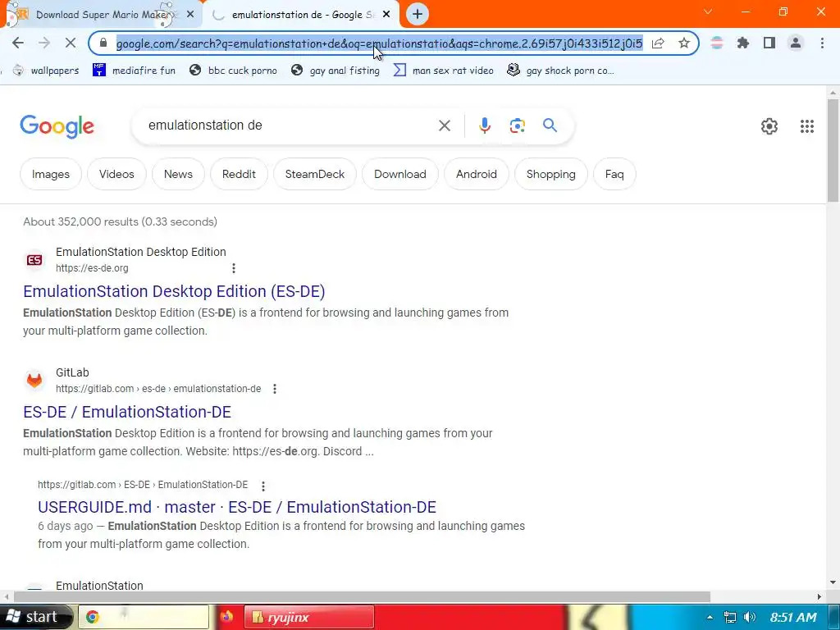Click the scrollbar down arrow

[x=833, y=583]
